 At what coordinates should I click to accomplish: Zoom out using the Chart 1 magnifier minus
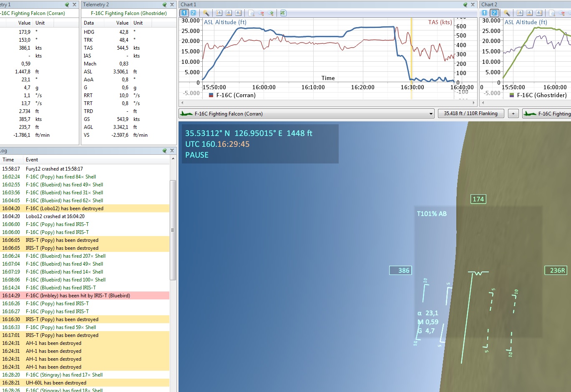pyautogui.click(x=261, y=13)
